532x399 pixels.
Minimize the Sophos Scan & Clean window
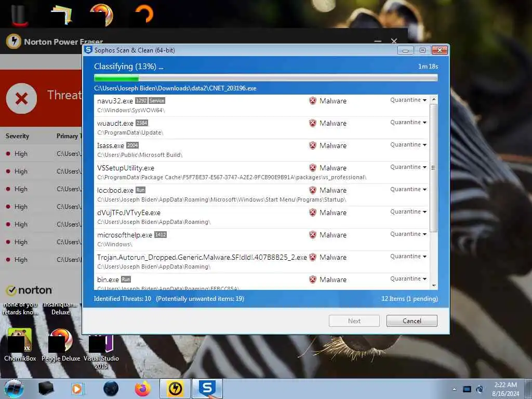(405, 50)
